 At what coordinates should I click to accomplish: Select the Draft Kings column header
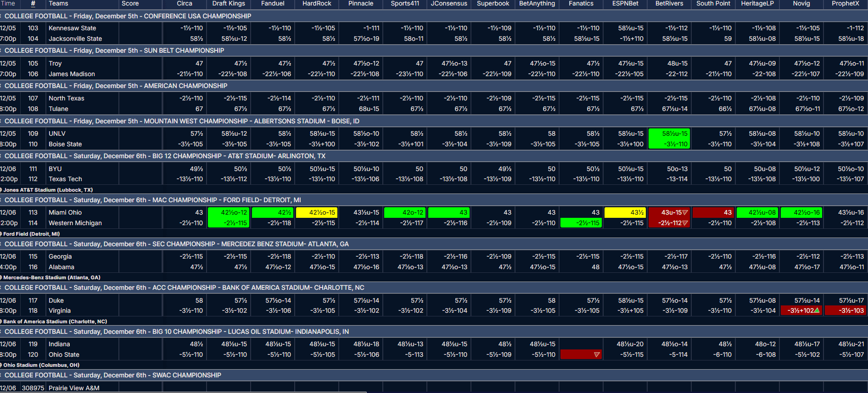point(229,4)
